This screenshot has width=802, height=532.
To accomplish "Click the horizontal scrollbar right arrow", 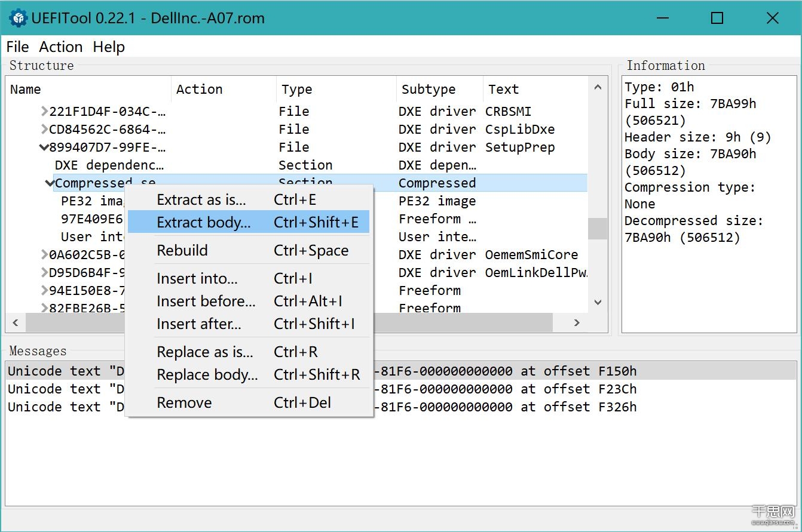I will [x=577, y=323].
